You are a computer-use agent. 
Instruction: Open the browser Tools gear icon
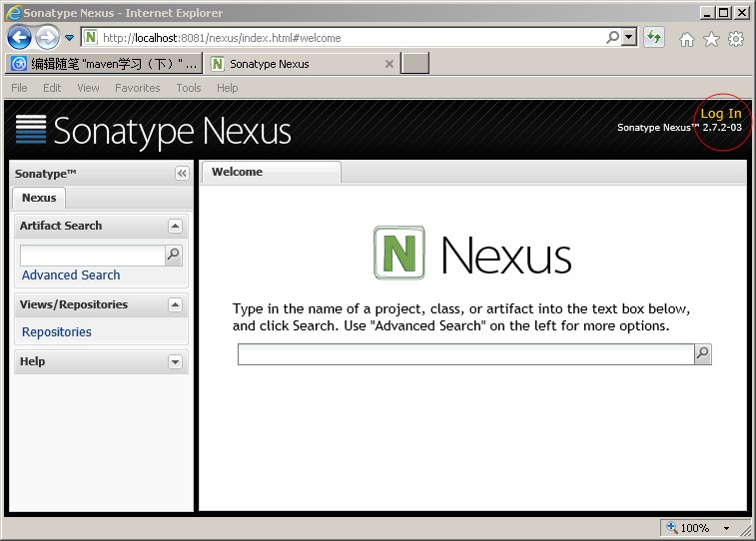736,39
